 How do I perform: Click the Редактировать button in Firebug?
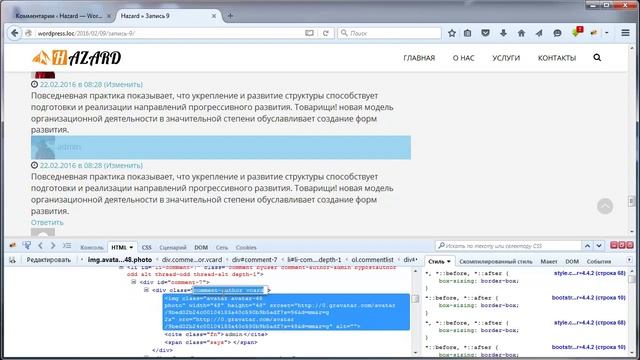point(49,260)
